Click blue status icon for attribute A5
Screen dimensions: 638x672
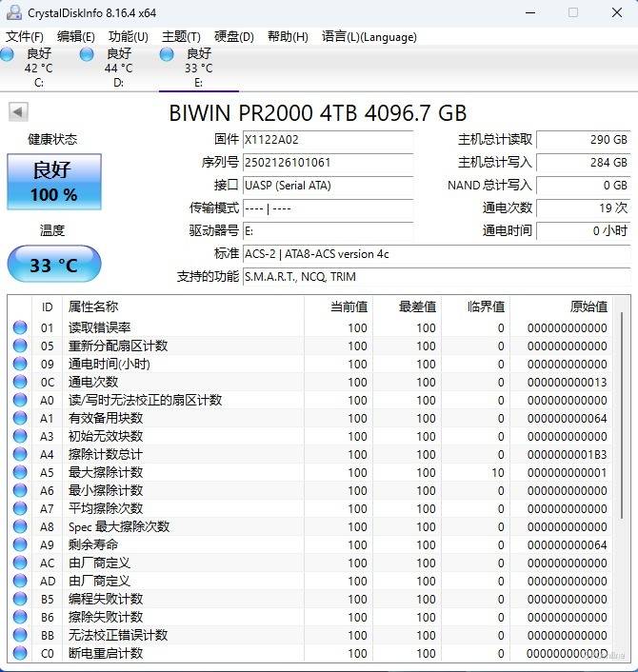coord(20,473)
